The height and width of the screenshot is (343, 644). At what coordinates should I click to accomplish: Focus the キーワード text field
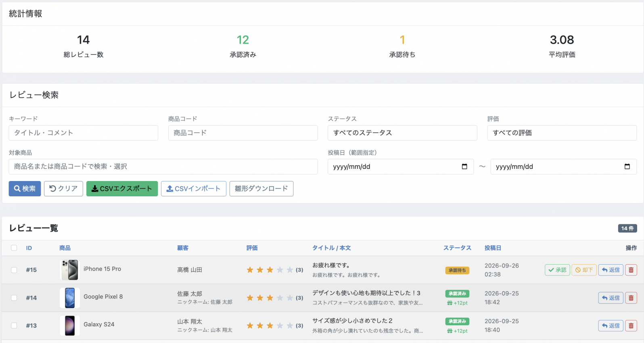click(84, 133)
